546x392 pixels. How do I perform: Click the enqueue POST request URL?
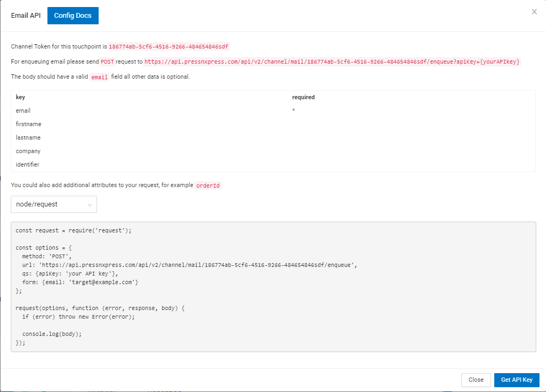332,62
